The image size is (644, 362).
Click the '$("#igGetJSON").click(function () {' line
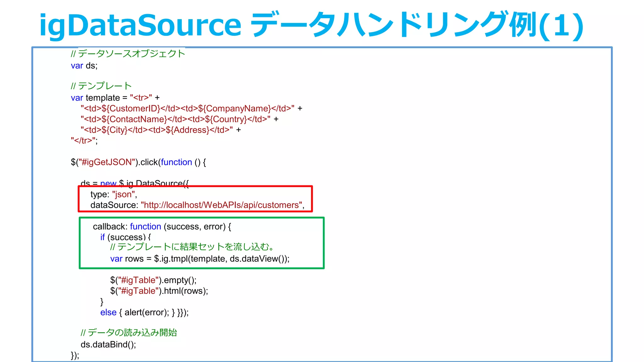click(x=138, y=162)
